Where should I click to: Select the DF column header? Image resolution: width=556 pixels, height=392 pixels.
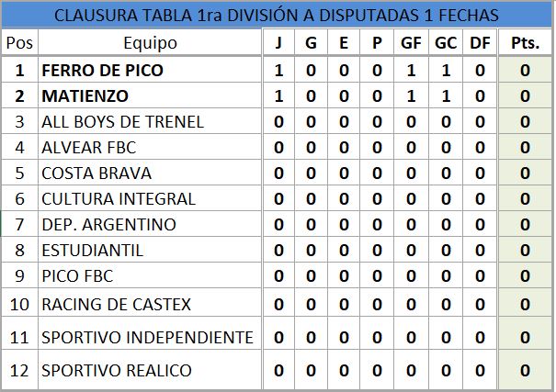click(x=480, y=43)
